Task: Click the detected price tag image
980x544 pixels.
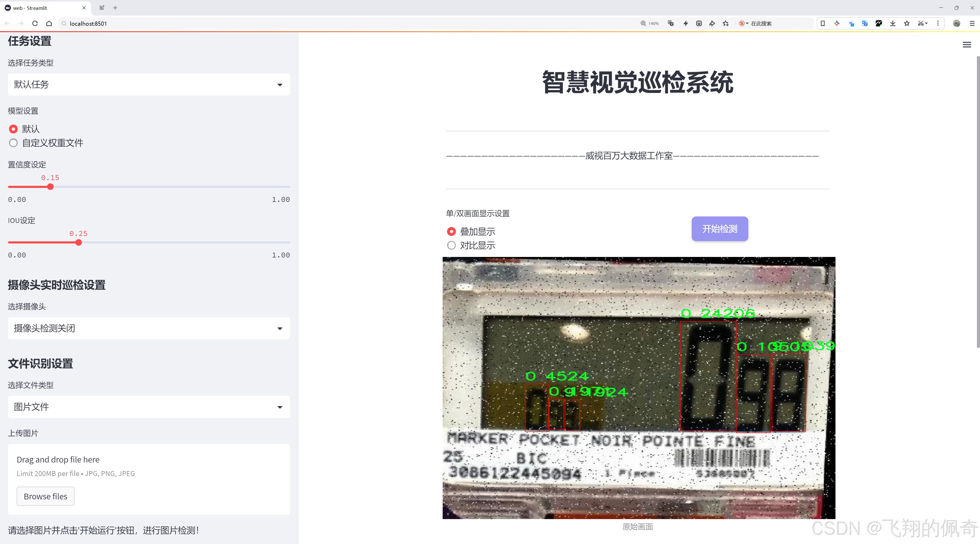Action: (x=639, y=388)
